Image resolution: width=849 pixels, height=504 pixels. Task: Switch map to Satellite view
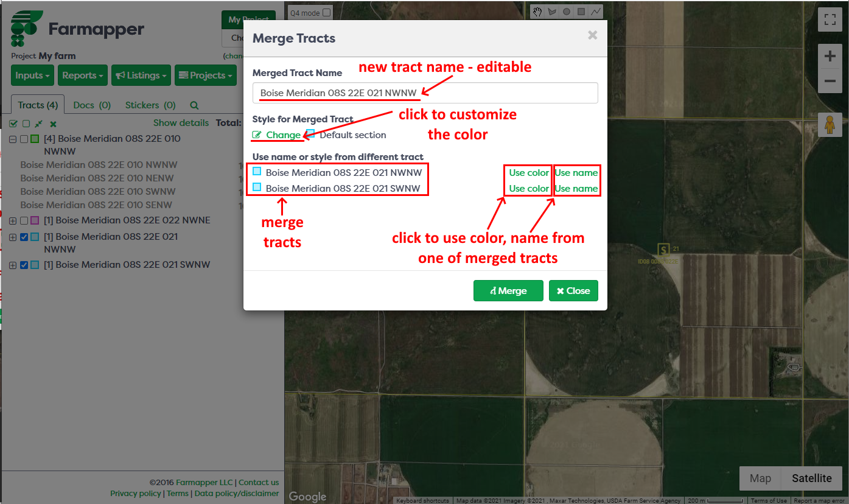point(811,478)
